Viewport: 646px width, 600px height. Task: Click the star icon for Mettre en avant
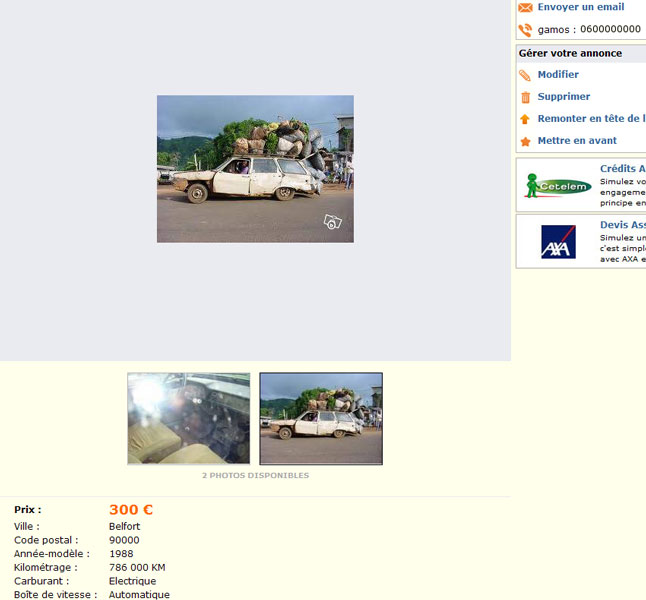(x=525, y=141)
